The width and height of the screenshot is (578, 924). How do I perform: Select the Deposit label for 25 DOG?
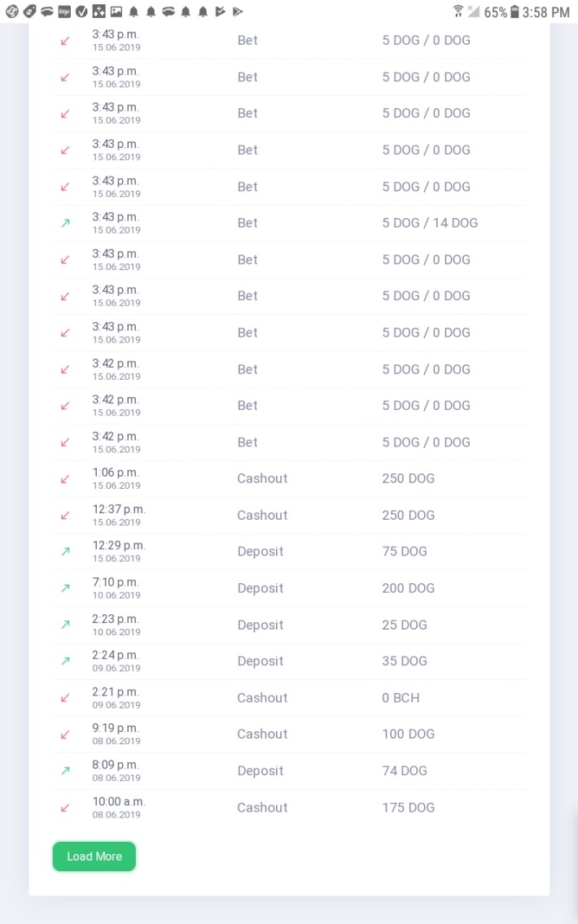pyautogui.click(x=261, y=625)
